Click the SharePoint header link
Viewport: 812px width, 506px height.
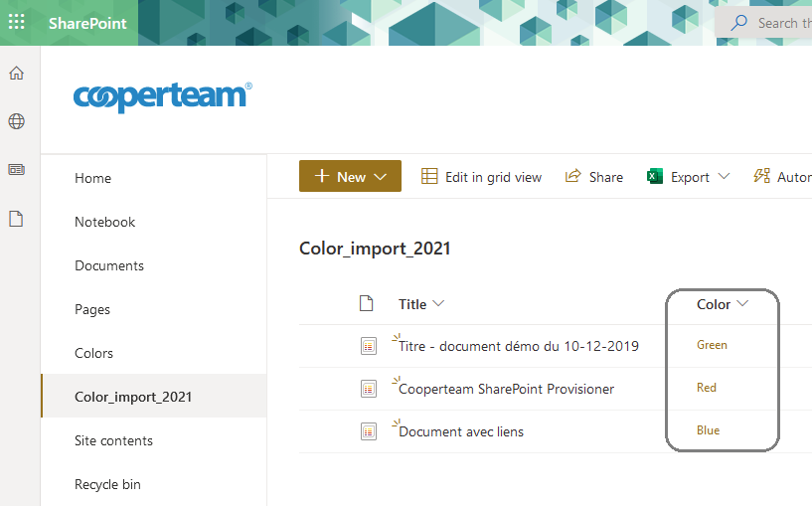click(x=87, y=23)
